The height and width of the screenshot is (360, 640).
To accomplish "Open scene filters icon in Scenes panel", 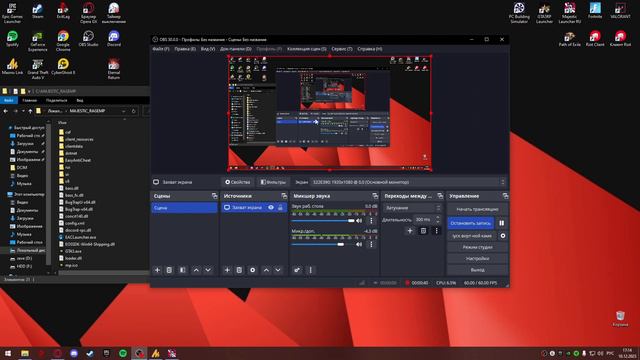I will coord(182,270).
